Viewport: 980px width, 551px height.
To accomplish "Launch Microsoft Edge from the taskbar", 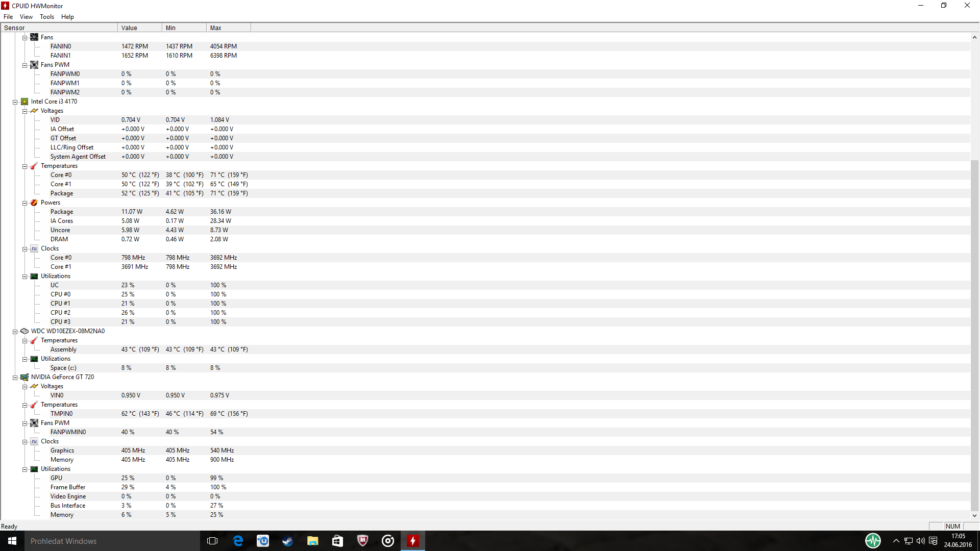I will point(238,541).
